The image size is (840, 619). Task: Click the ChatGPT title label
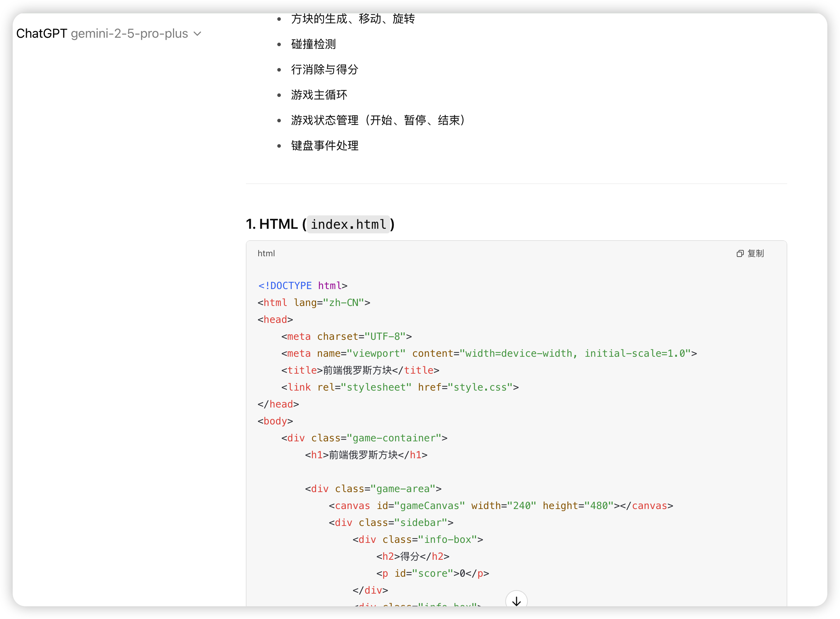point(42,34)
